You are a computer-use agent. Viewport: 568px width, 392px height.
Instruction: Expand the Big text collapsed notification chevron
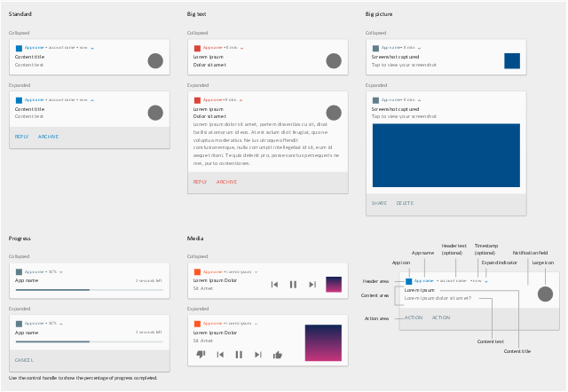click(x=242, y=48)
